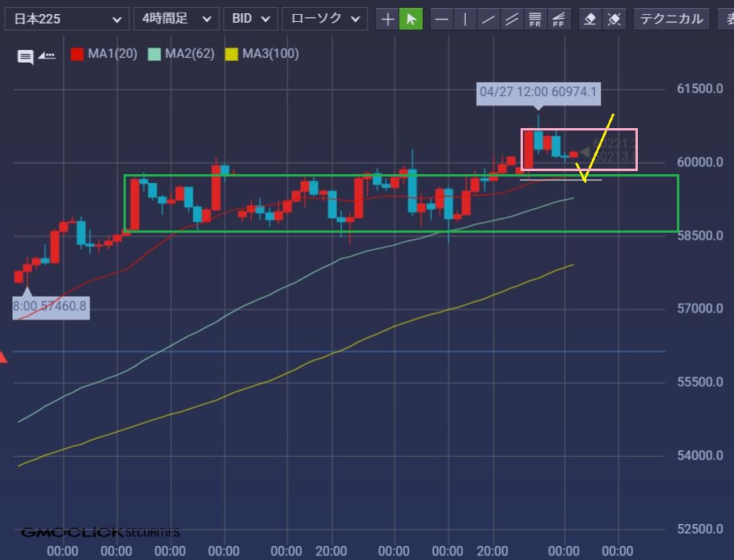Pick the Fibonacci retracement FR tool
The image size is (734, 560).
(x=535, y=19)
